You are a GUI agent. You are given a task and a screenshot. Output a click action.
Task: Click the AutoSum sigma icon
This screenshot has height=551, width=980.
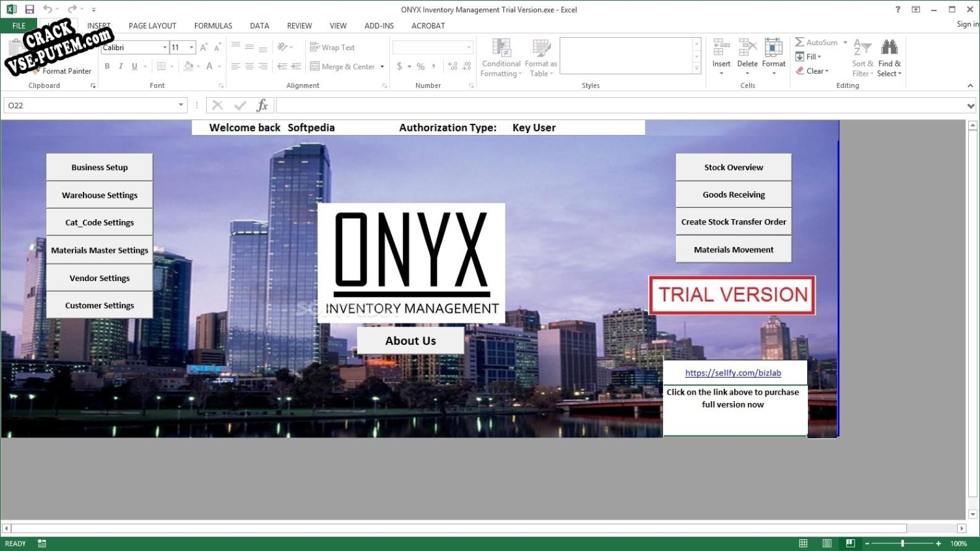(x=799, y=42)
